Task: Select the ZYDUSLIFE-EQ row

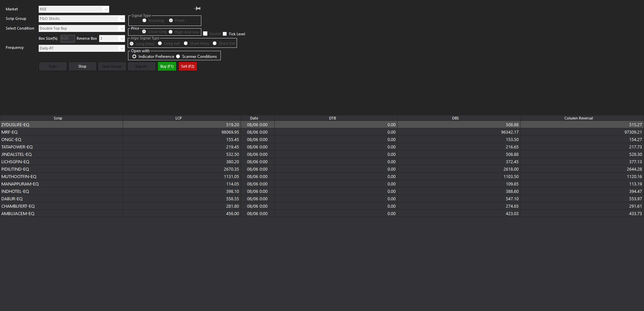Action: 322,125
